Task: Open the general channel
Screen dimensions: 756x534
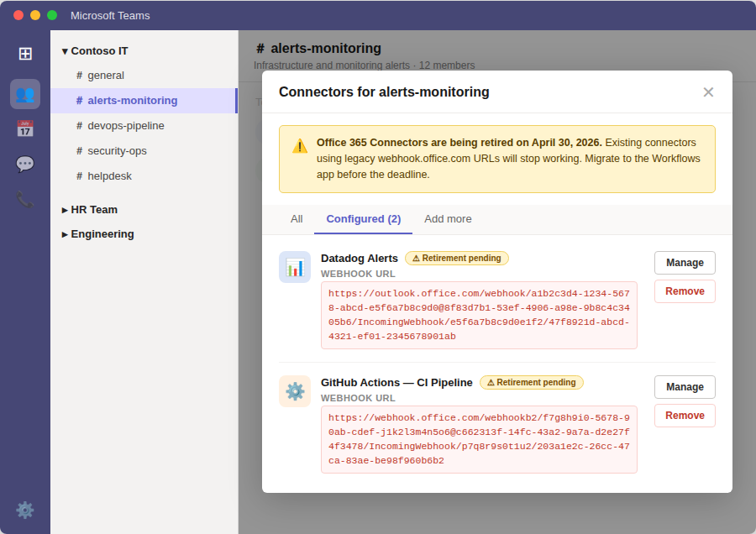Action: pyautogui.click(x=144, y=76)
